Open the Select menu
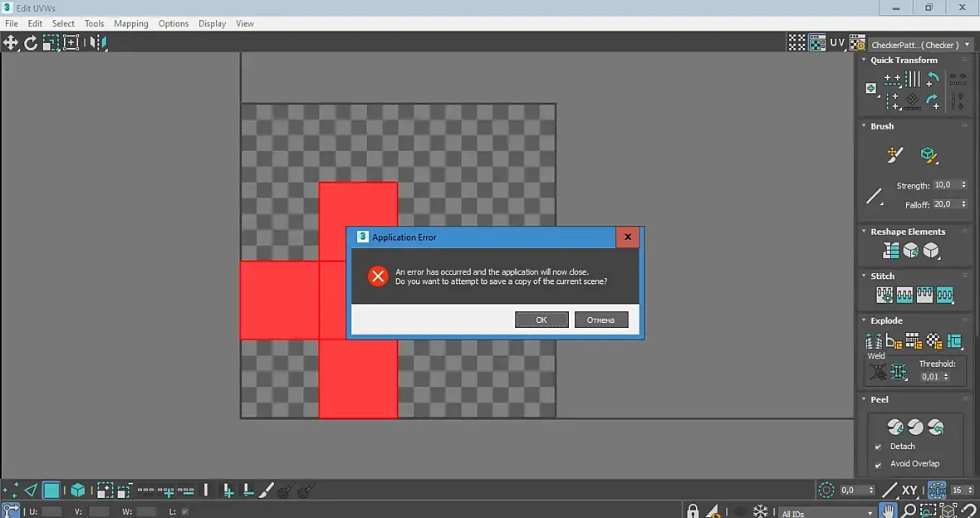This screenshot has height=518, width=980. click(63, 23)
